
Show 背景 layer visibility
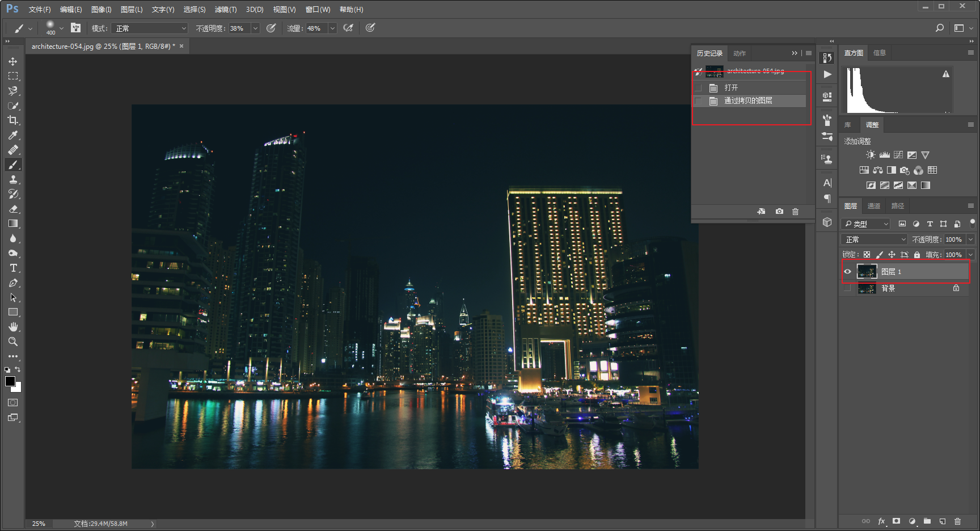pos(847,288)
